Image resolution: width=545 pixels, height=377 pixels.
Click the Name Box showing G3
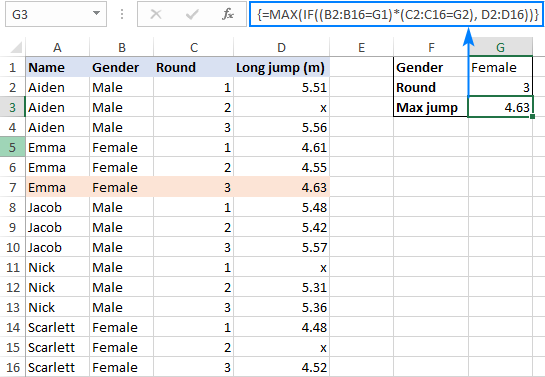click(x=56, y=14)
